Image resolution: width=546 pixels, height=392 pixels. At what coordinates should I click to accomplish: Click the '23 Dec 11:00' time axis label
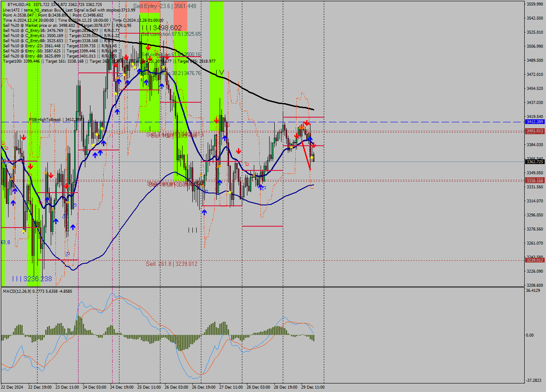pyautogui.click(x=67, y=387)
